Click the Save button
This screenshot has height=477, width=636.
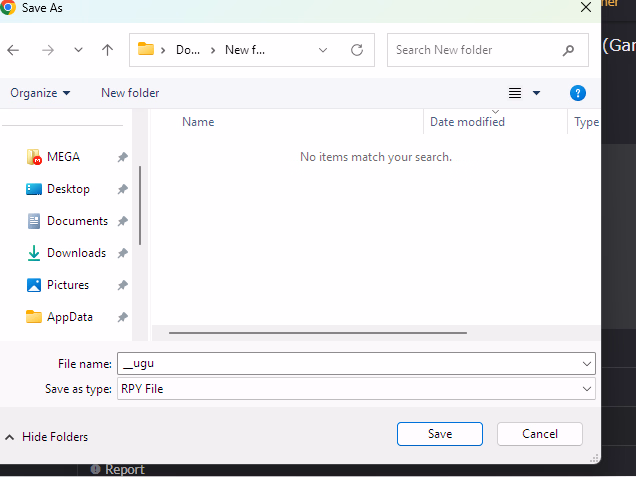point(439,434)
